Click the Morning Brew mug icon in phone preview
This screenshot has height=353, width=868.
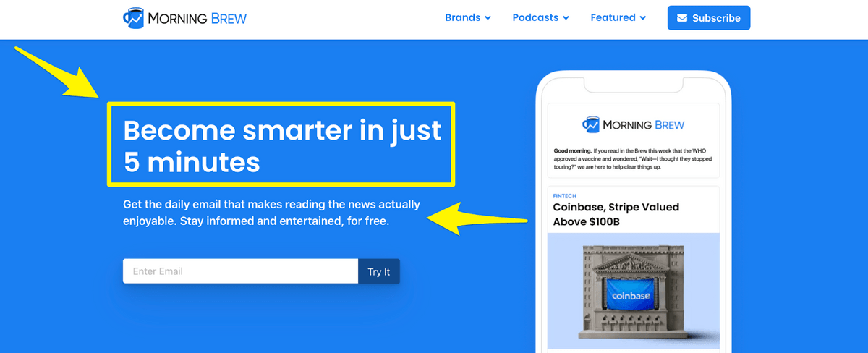click(591, 125)
